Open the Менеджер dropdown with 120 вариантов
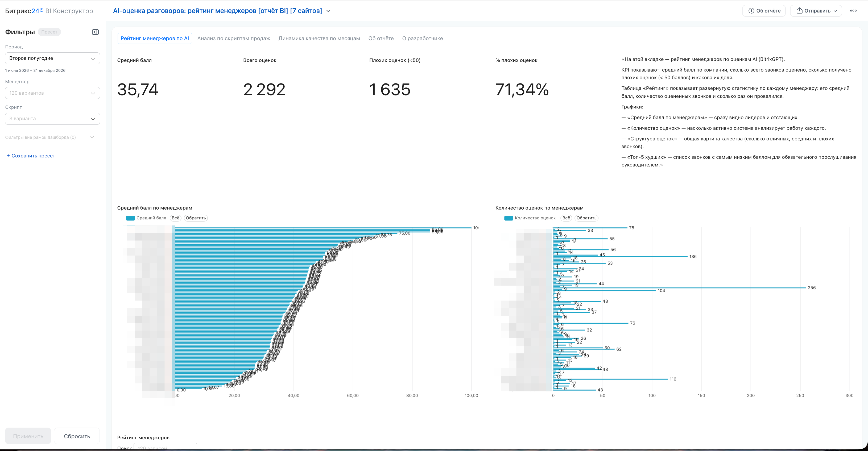Image resolution: width=868 pixels, height=451 pixels. click(x=53, y=93)
